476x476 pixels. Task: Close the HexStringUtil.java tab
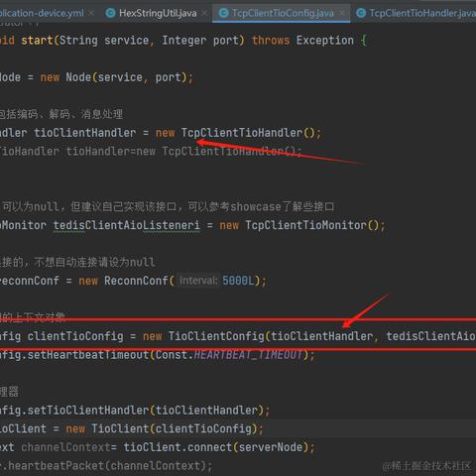204,13
